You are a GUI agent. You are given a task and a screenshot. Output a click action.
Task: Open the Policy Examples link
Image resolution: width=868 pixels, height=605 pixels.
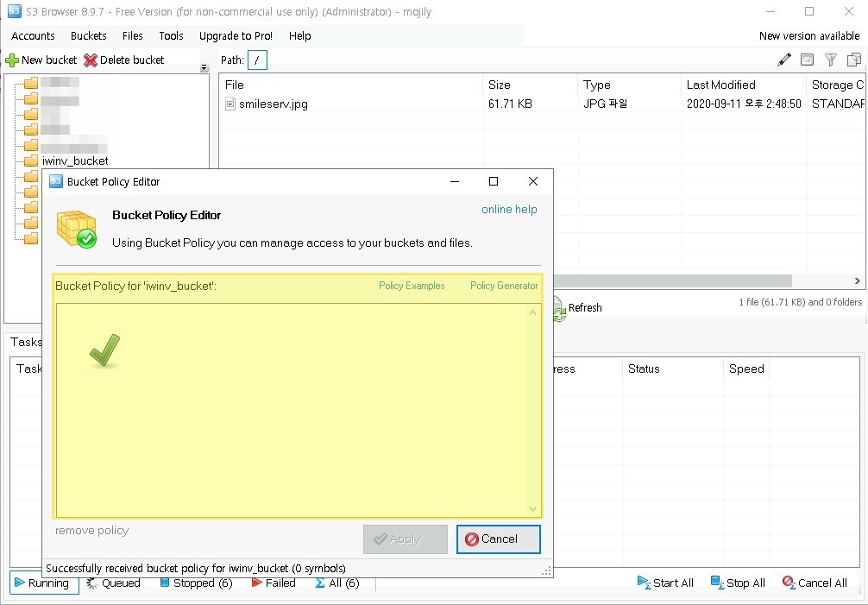[412, 286]
